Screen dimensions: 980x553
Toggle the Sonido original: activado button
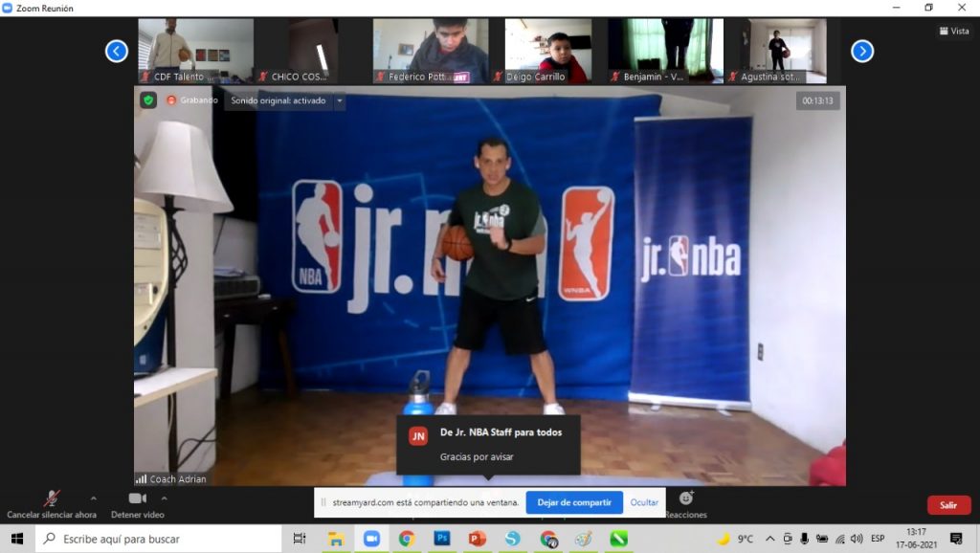coord(278,100)
